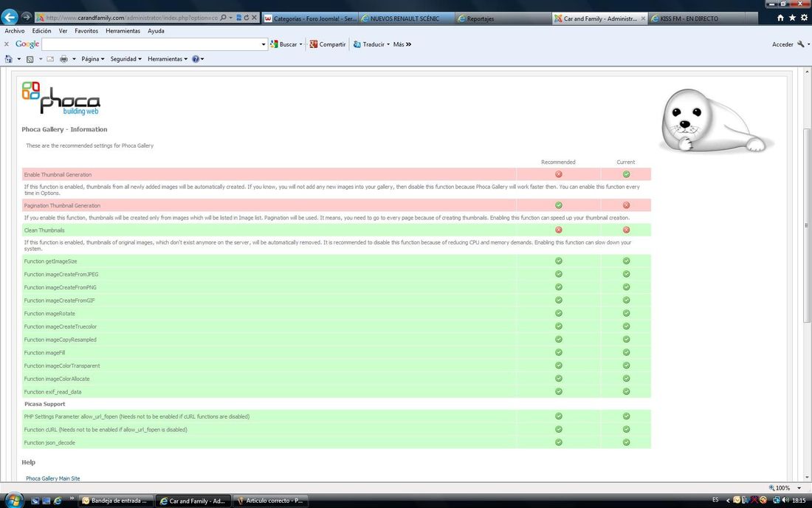812x508 pixels.
Task: Click Function getImageSize current green check
Action: coord(626,261)
